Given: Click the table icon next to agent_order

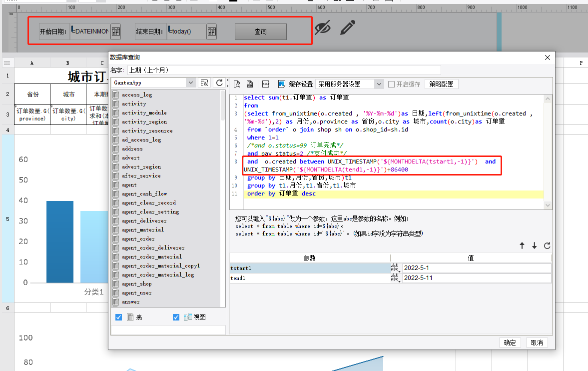Looking at the screenshot, I should click(116, 239).
